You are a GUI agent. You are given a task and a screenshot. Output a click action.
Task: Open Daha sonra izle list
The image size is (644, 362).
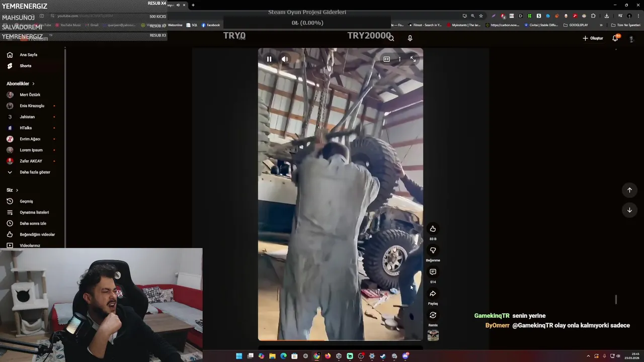tap(33, 223)
